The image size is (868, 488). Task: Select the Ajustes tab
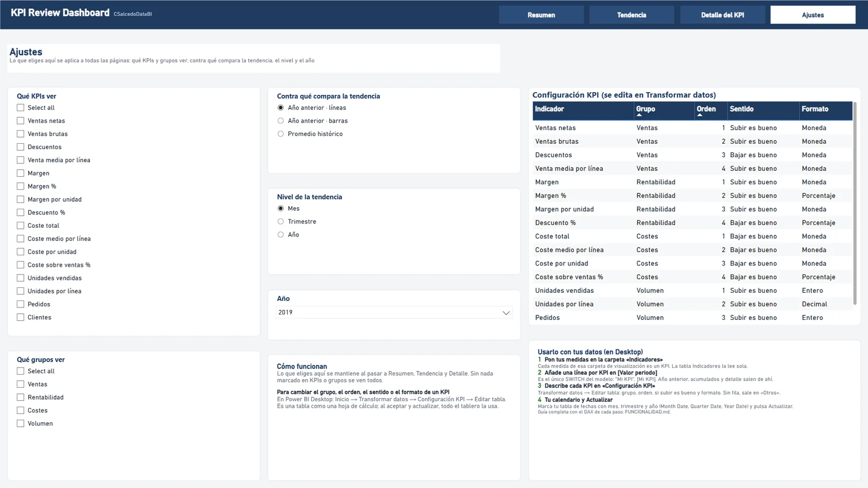[813, 15]
